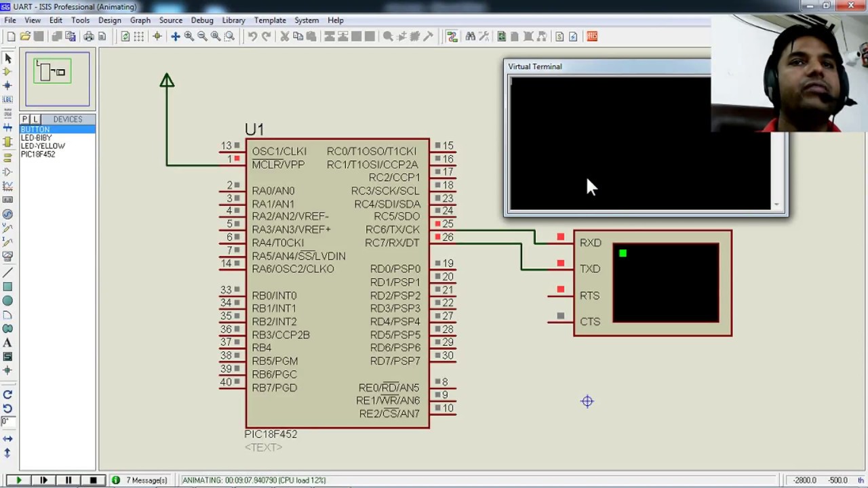Pause the running simulation
This screenshot has width=868, height=488.
coord(68,480)
